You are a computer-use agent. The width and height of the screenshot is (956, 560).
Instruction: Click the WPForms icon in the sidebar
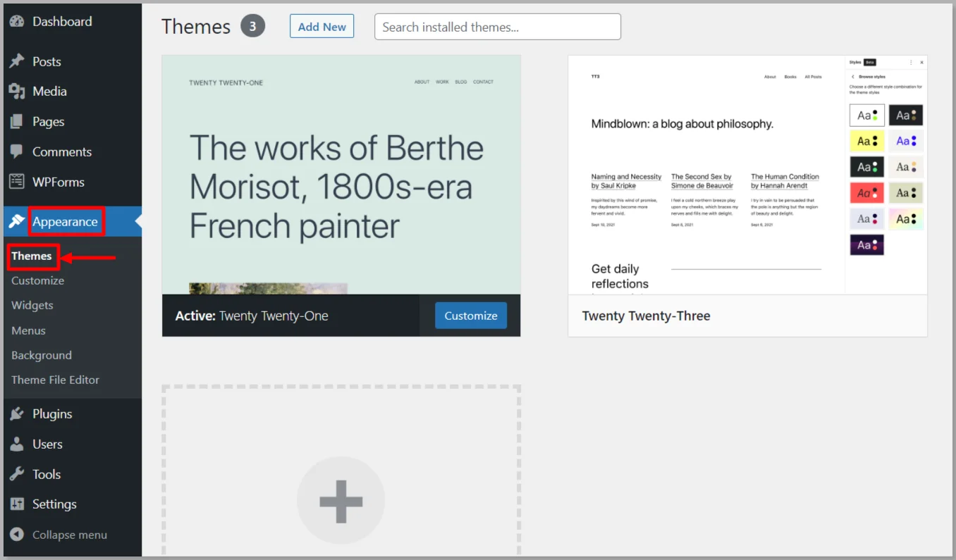(17, 182)
